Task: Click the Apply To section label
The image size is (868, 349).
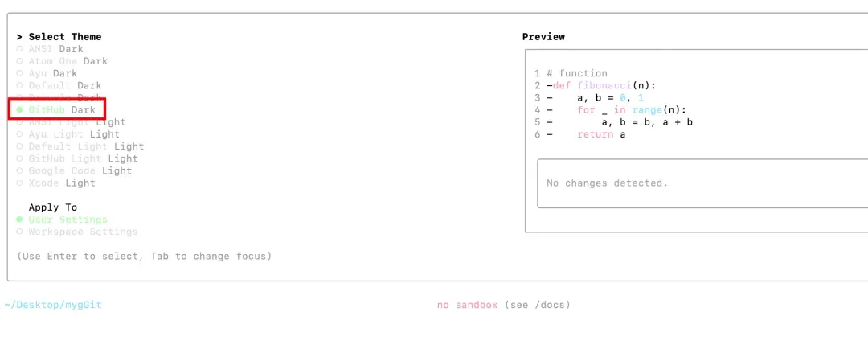Action: click(52, 207)
